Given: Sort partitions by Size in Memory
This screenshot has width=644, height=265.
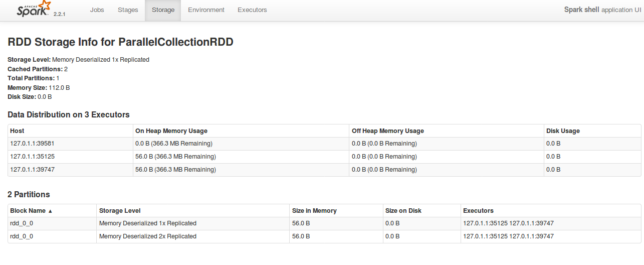Looking at the screenshot, I should pyautogui.click(x=314, y=211).
